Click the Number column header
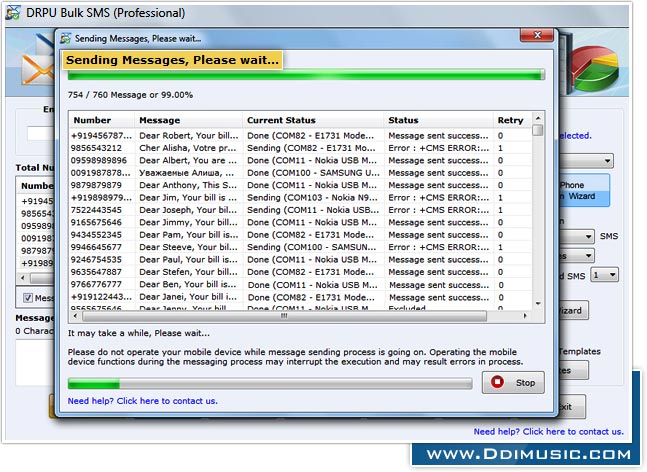 pos(102,120)
